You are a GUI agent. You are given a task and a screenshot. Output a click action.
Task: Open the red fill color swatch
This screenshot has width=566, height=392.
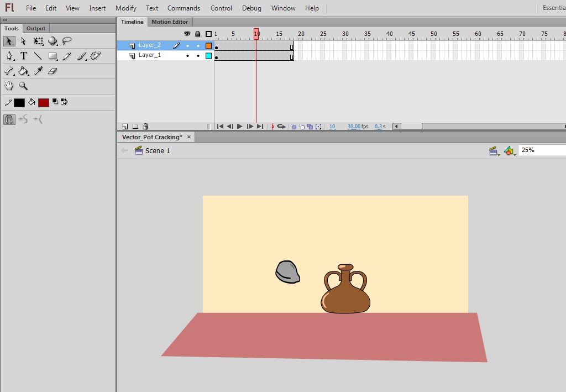tap(44, 102)
